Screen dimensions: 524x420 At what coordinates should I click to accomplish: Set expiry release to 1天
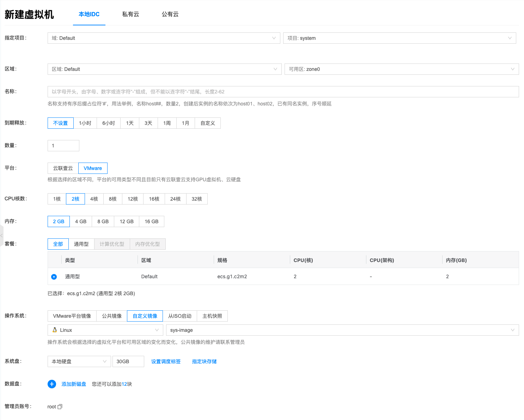(130, 123)
